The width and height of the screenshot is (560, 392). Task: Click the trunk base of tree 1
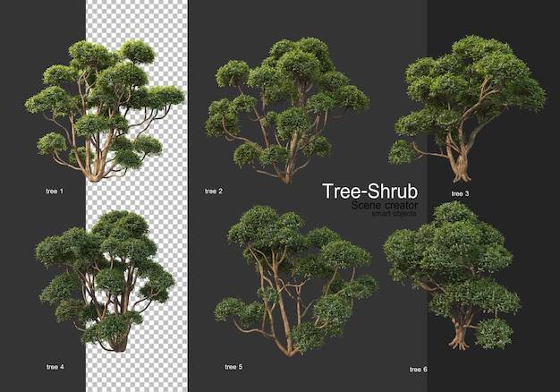[95, 175]
